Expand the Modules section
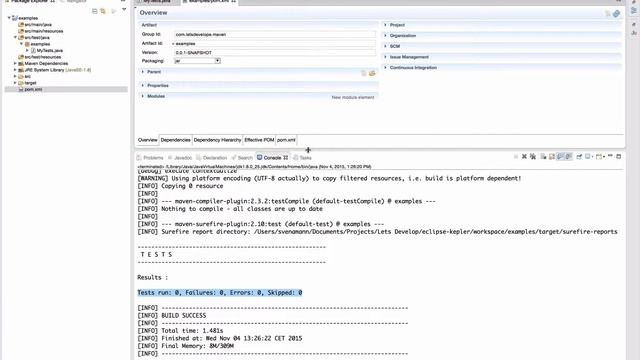Viewport: 640px width, 360px height. pos(143,96)
